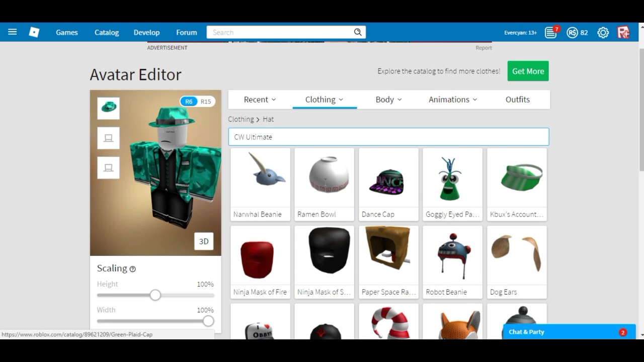This screenshot has height=362, width=644.
Task: Open the Develop page
Action: pyautogui.click(x=146, y=33)
